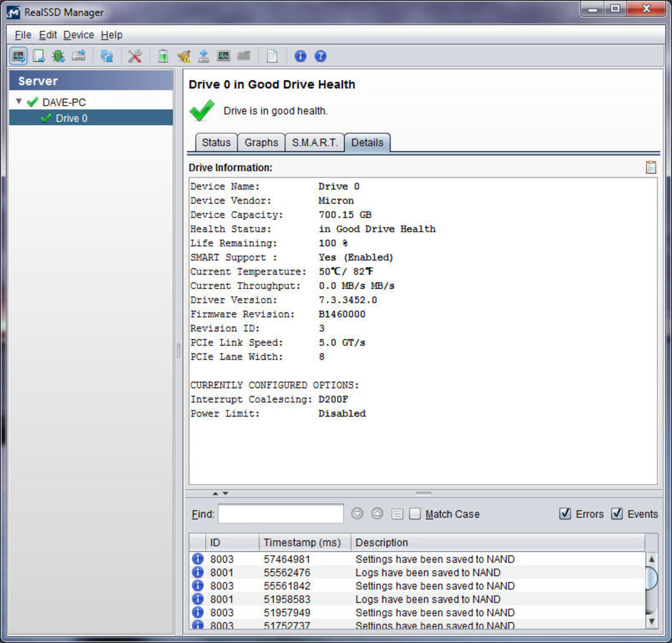Collapse the DAVE-PC tree node

18,102
